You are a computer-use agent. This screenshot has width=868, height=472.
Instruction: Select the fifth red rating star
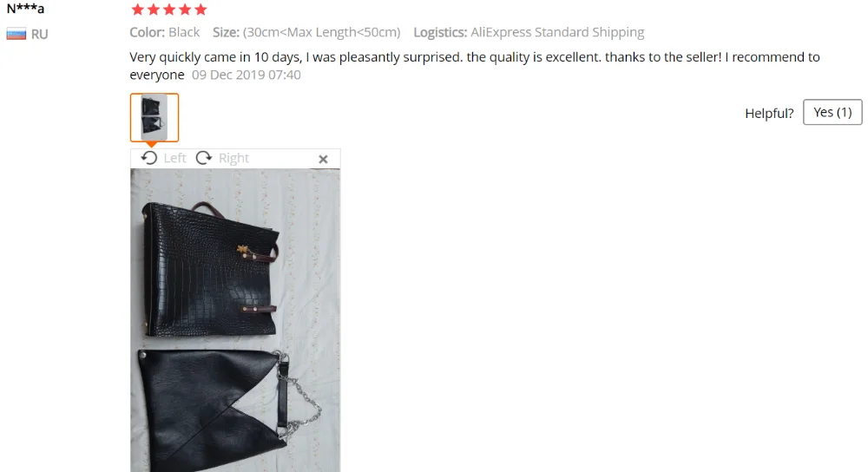201,9
